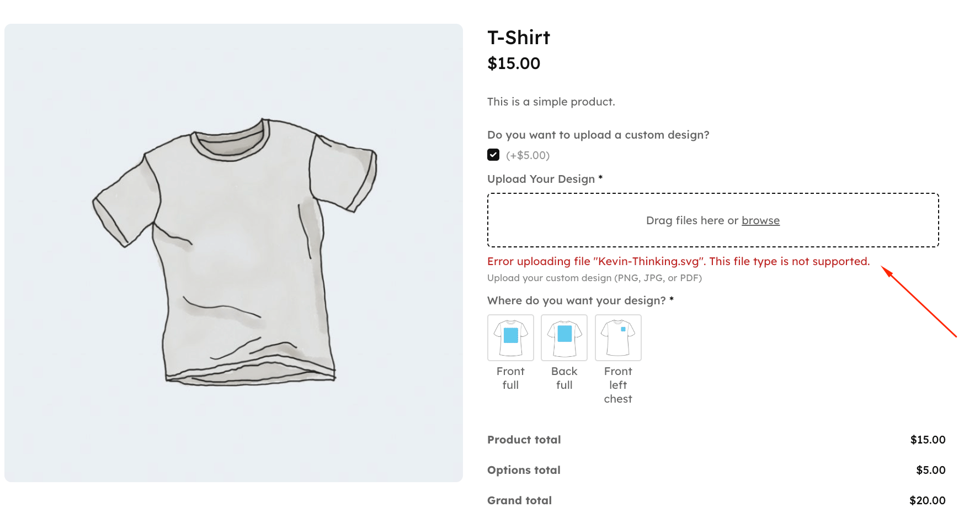Open the T-shirt product image
This screenshot has width=980, height=528.
click(233, 252)
